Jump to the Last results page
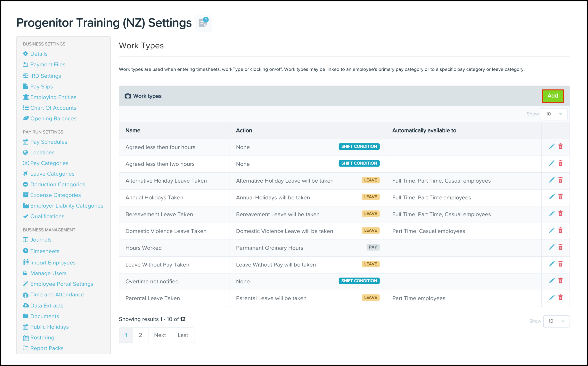Image resolution: width=588 pixels, height=366 pixels. (183, 335)
